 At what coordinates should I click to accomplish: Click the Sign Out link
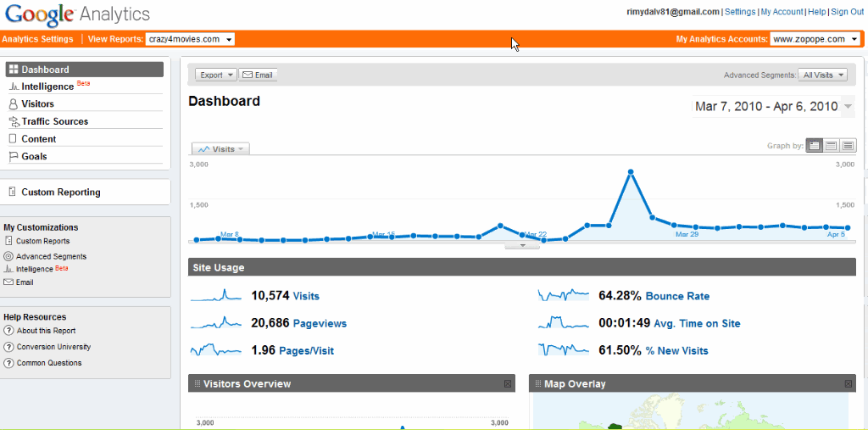click(x=847, y=12)
